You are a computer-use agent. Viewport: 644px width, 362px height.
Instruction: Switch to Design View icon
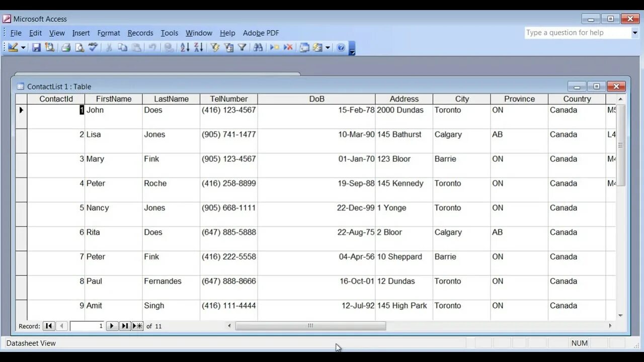pyautogui.click(x=13, y=48)
